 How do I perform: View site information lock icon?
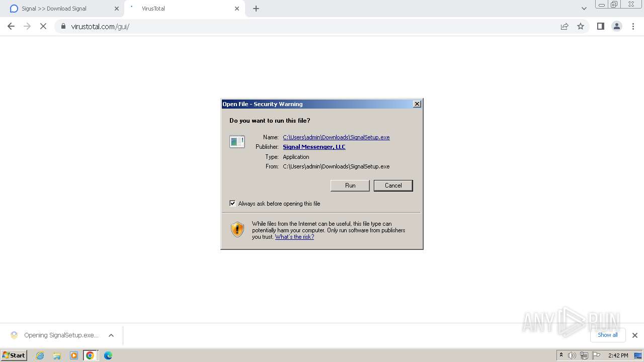63,26
